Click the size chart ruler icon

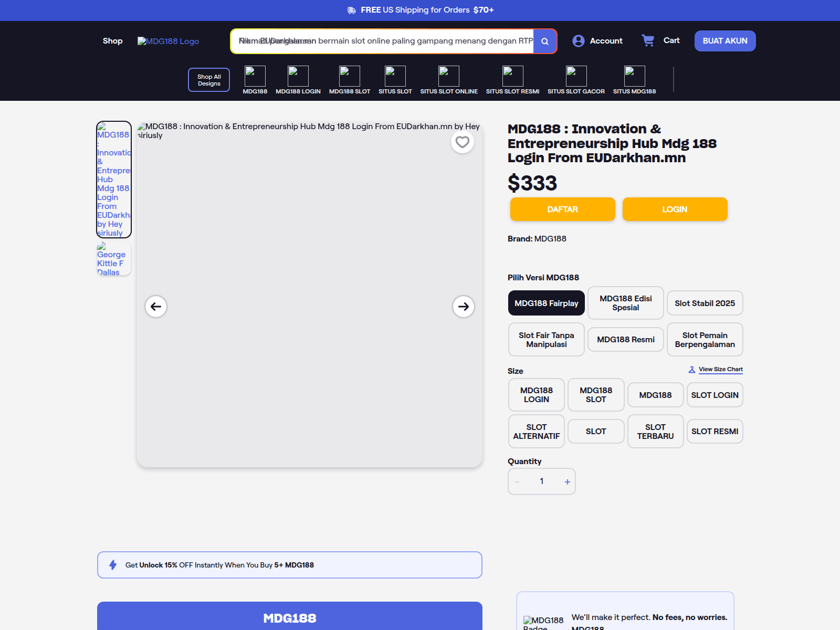692,370
